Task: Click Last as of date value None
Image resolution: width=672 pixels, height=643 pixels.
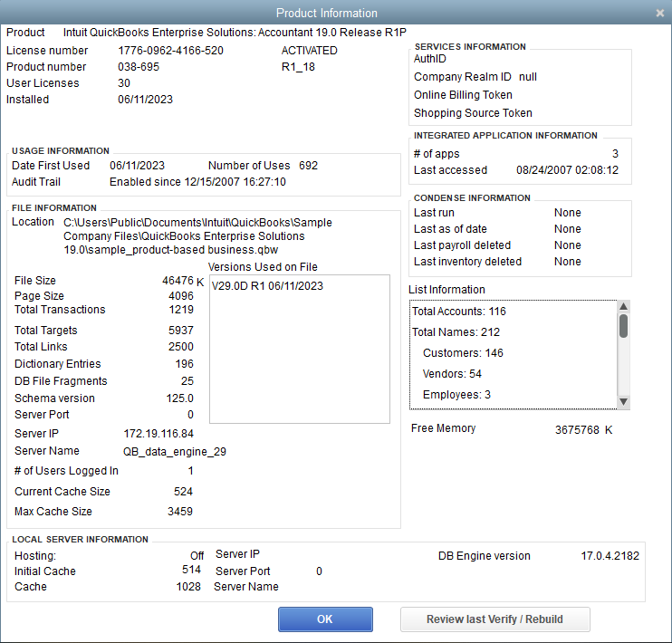Action: pyautogui.click(x=568, y=229)
